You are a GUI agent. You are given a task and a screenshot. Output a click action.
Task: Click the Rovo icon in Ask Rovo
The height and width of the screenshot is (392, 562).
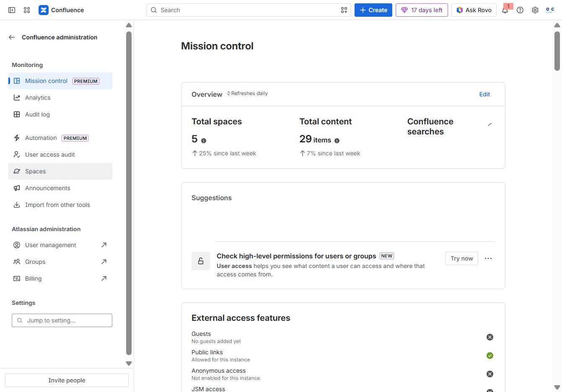coord(460,10)
